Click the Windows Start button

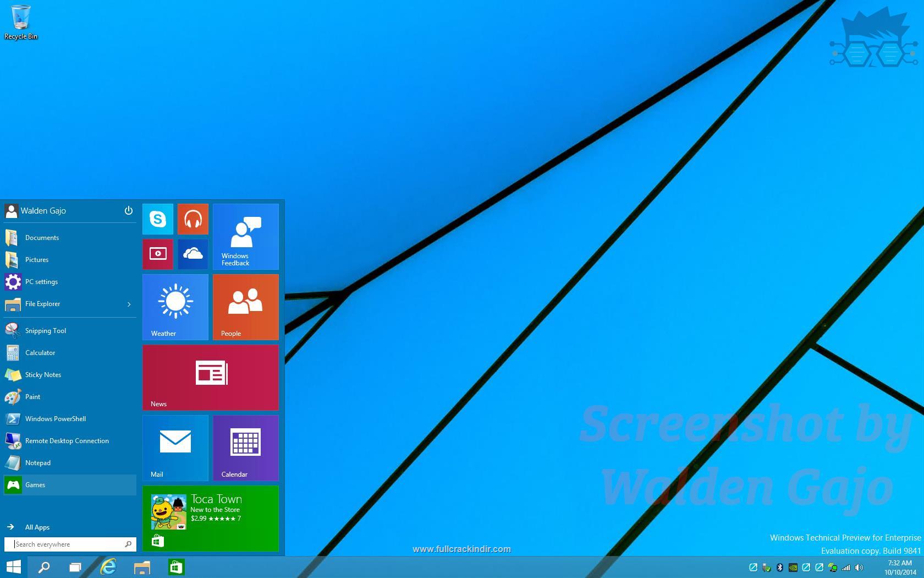(14, 567)
